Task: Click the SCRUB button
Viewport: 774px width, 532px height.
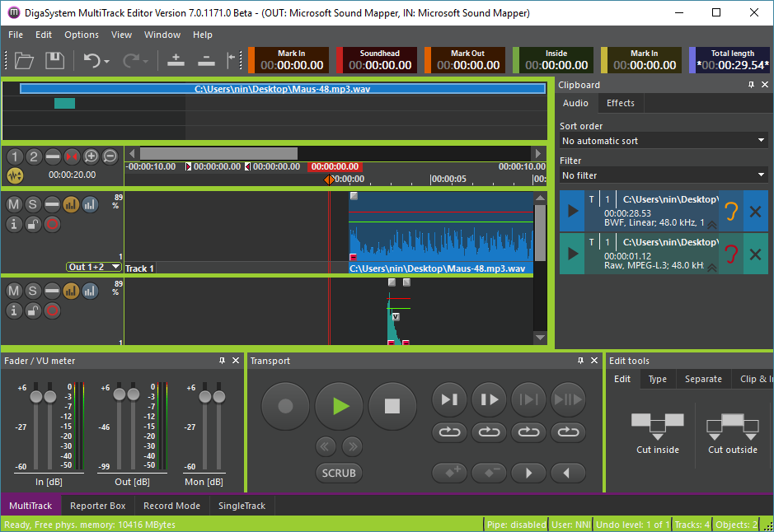Action: point(339,473)
